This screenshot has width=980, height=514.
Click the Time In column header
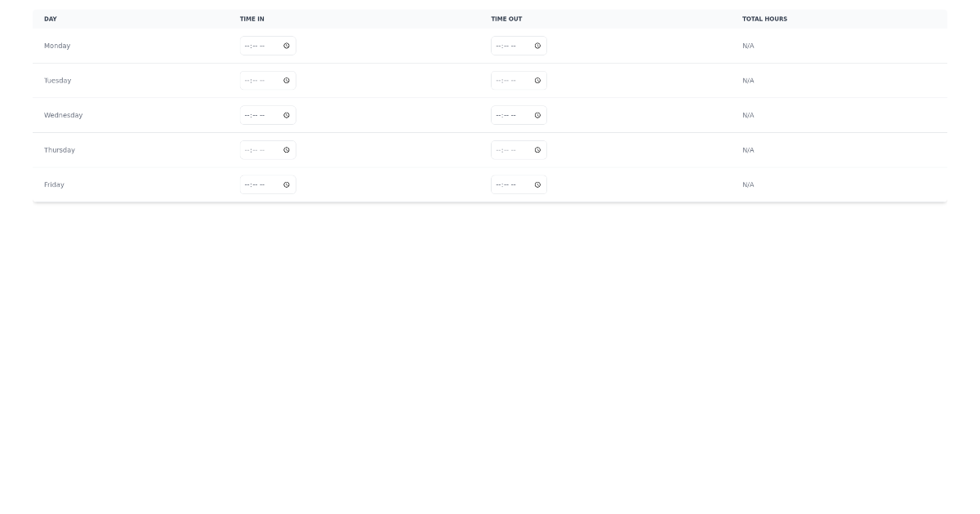pyautogui.click(x=252, y=19)
